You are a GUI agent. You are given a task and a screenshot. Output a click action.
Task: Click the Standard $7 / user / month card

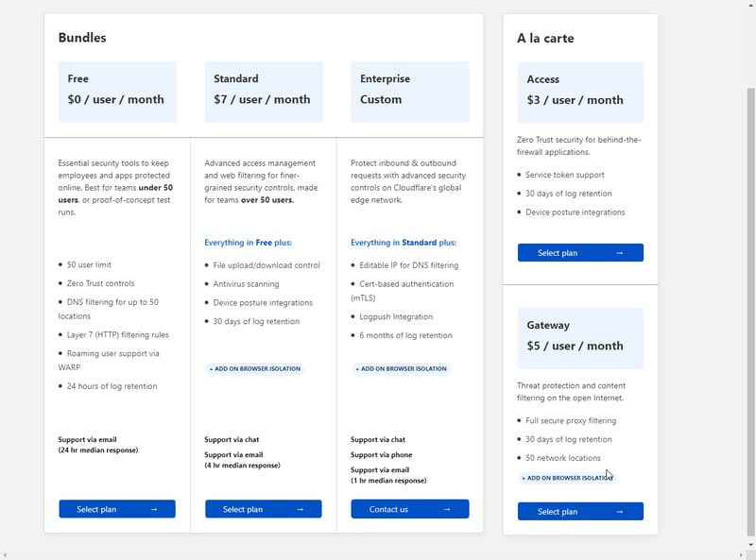click(x=264, y=92)
